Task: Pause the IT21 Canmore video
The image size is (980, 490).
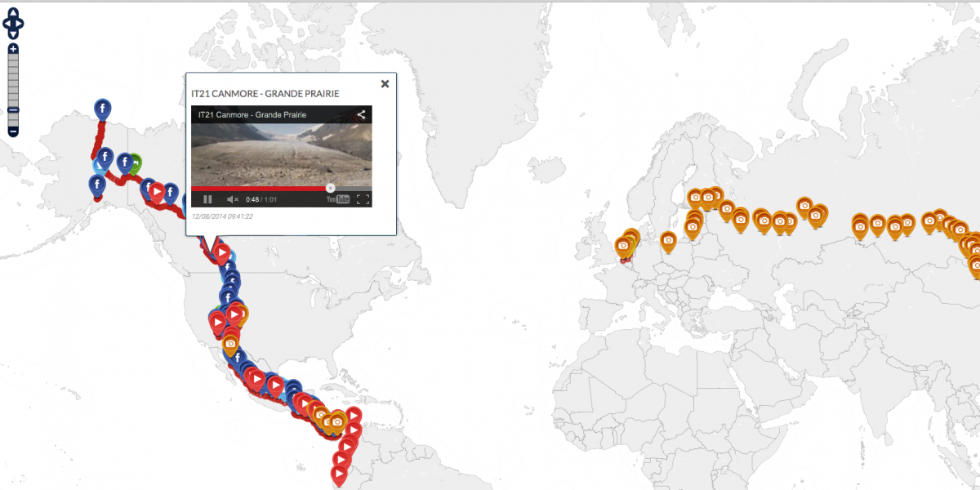Action: (207, 199)
